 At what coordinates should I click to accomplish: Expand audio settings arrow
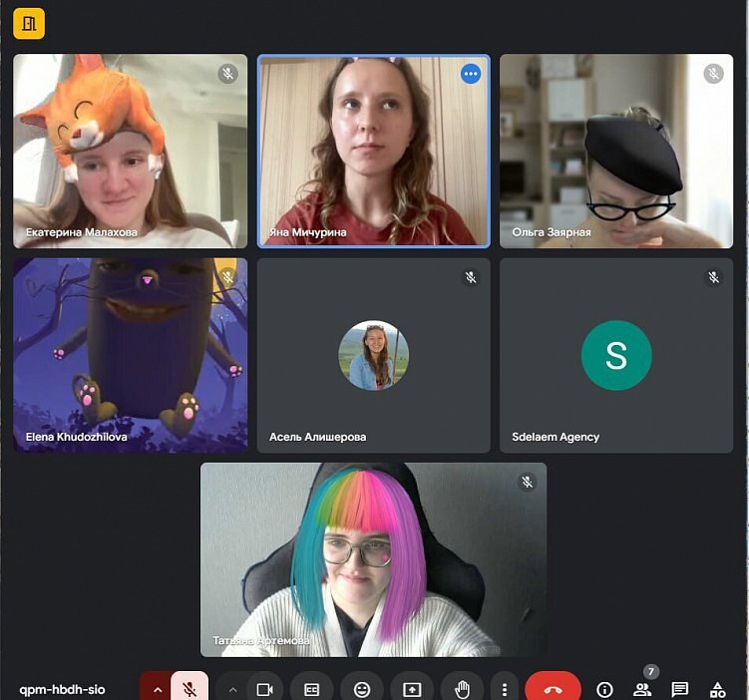[158, 689]
